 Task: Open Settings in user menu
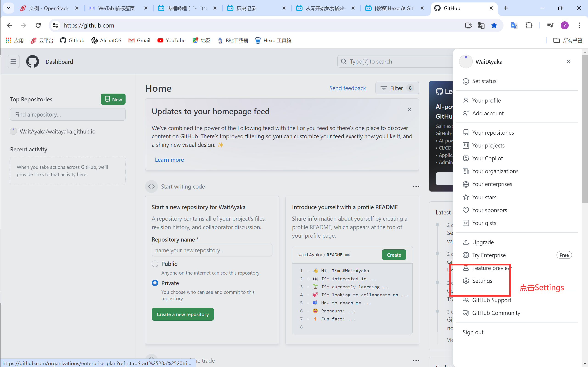(x=482, y=281)
